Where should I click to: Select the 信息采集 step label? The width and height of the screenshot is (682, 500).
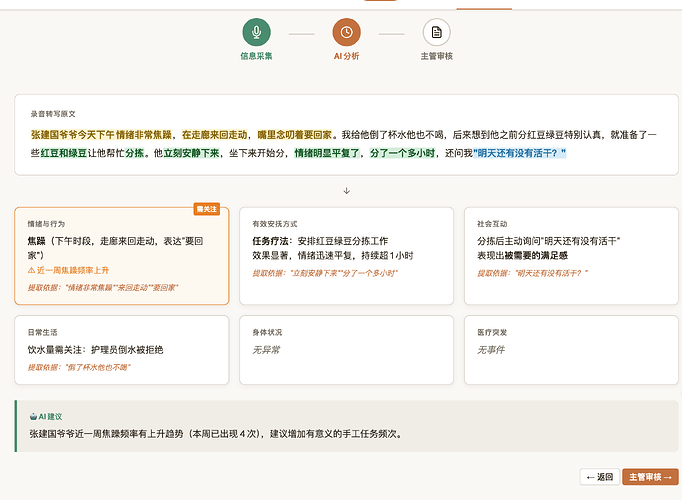pyautogui.click(x=257, y=56)
